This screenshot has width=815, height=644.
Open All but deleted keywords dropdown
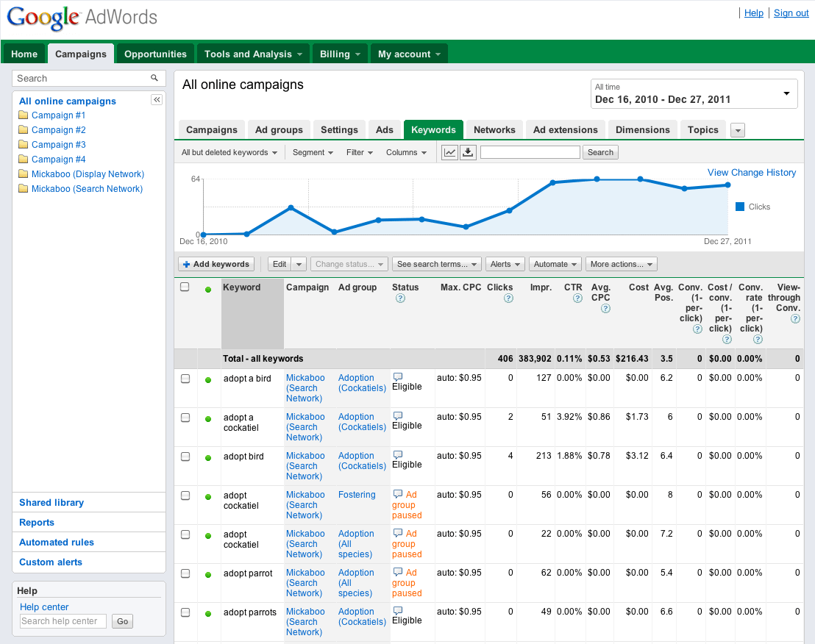(x=229, y=152)
